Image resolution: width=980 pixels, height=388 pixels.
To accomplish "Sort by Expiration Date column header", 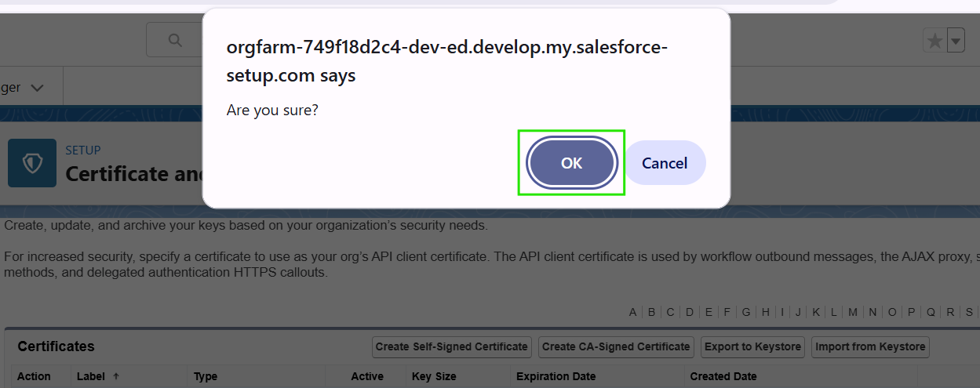I will pos(556,376).
